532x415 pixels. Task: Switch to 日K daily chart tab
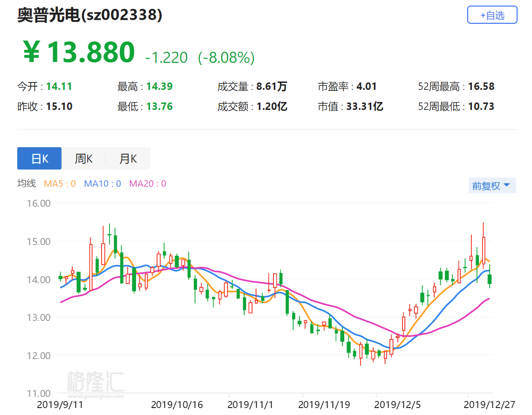[39, 158]
